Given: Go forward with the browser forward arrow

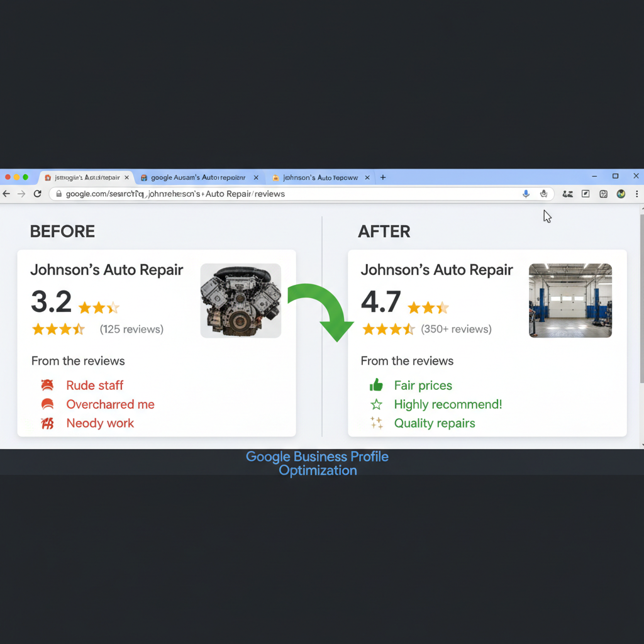Looking at the screenshot, I should (21, 194).
